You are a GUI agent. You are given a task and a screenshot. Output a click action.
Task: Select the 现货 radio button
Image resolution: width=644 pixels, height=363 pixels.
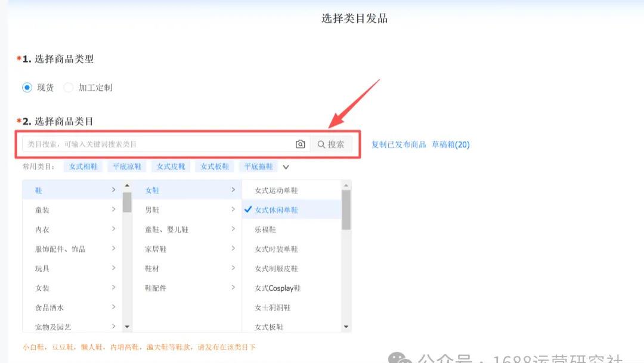[27, 87]
